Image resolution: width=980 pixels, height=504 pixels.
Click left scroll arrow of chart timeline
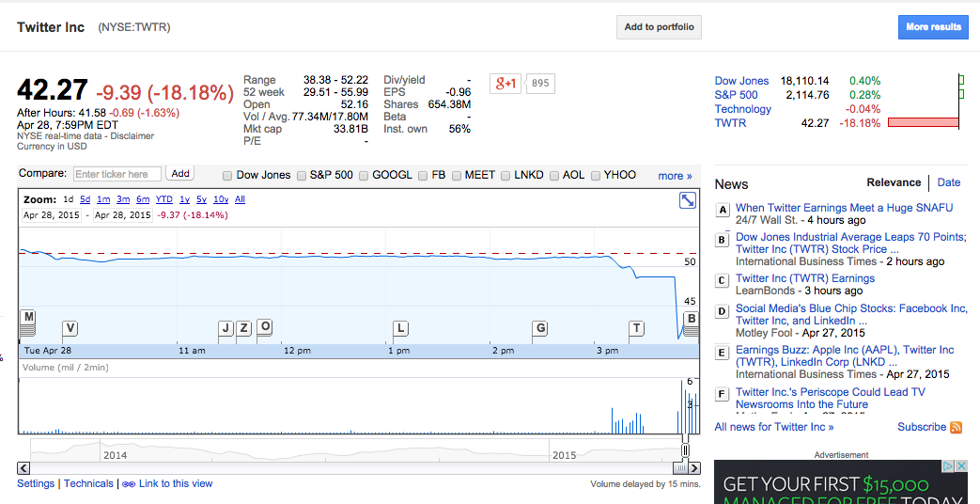pos(23,467)
